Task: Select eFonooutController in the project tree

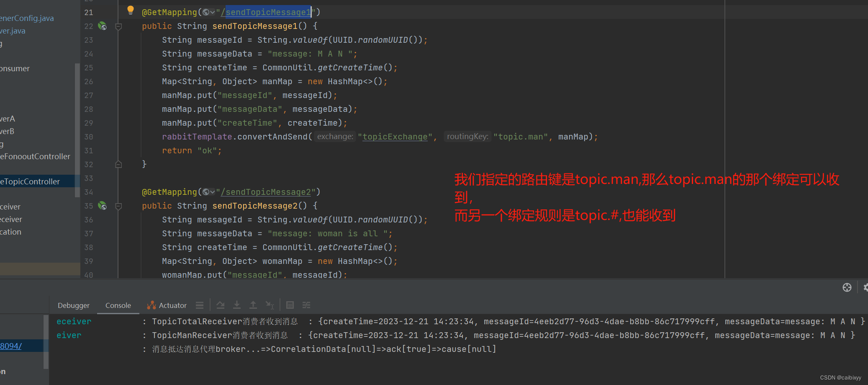Action: pos(35,156)
